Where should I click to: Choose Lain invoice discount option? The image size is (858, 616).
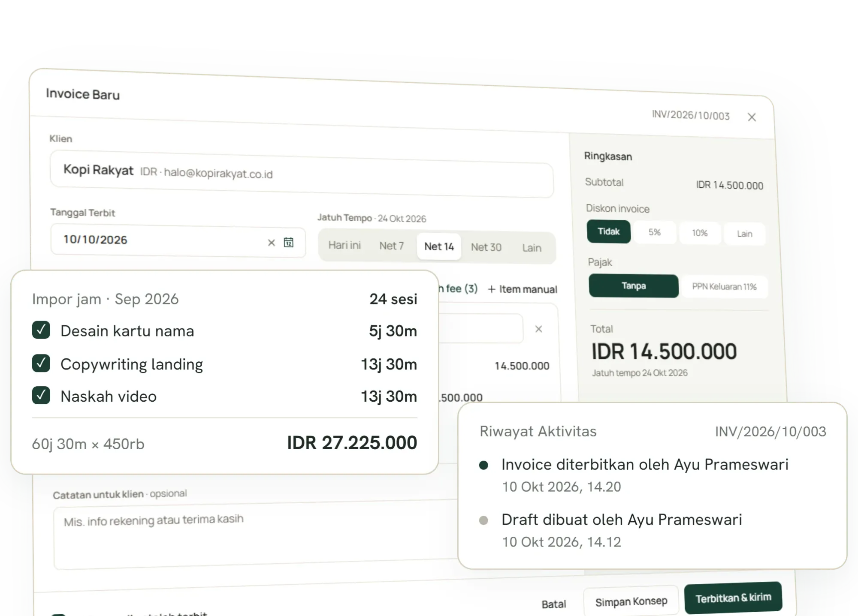coord(745,234)
